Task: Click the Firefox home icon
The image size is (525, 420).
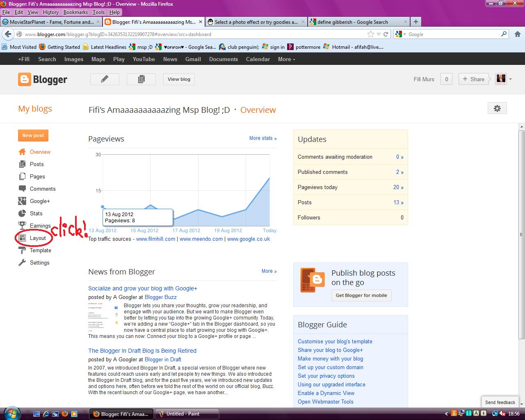Action: pyautogui.click(x=517, y=34)
